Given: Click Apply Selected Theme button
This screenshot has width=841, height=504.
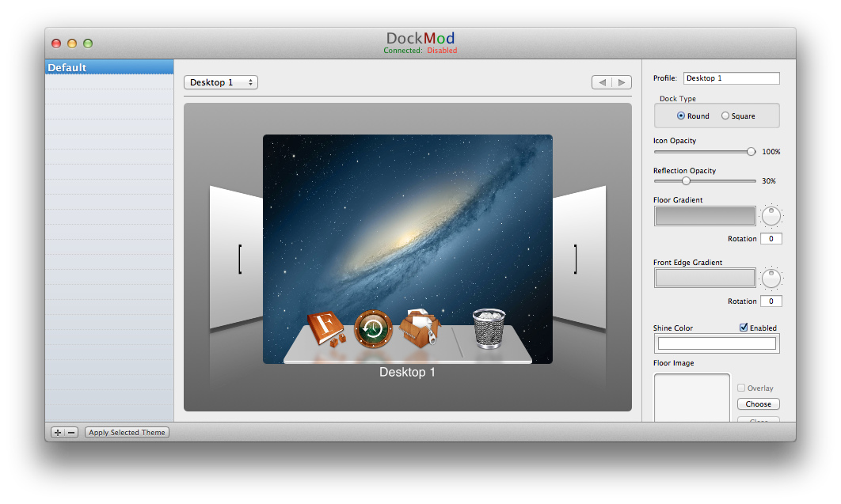Looking at the screenshot, I should click(127, 432).
